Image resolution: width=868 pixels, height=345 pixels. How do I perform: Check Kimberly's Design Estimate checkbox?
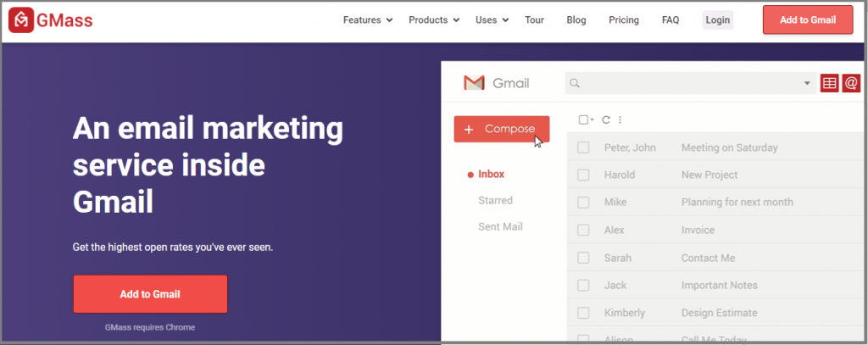(583, 314)
